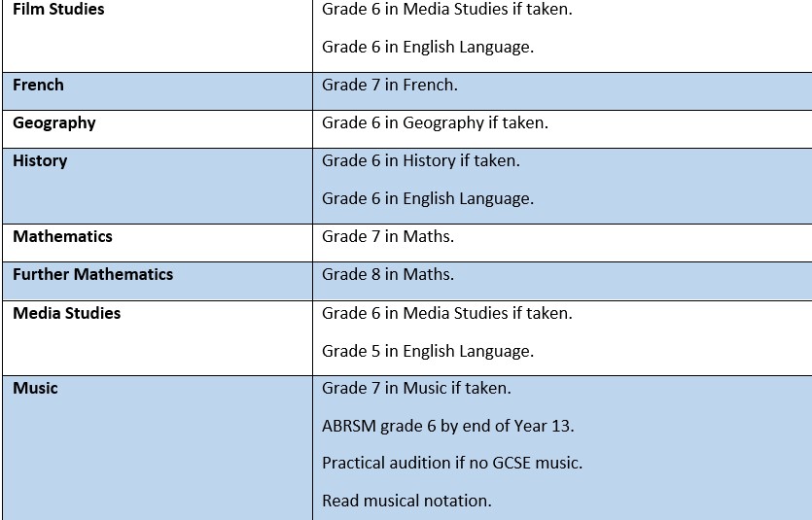Click English Language requirement in Film Studies row

[x=427, y=48]
